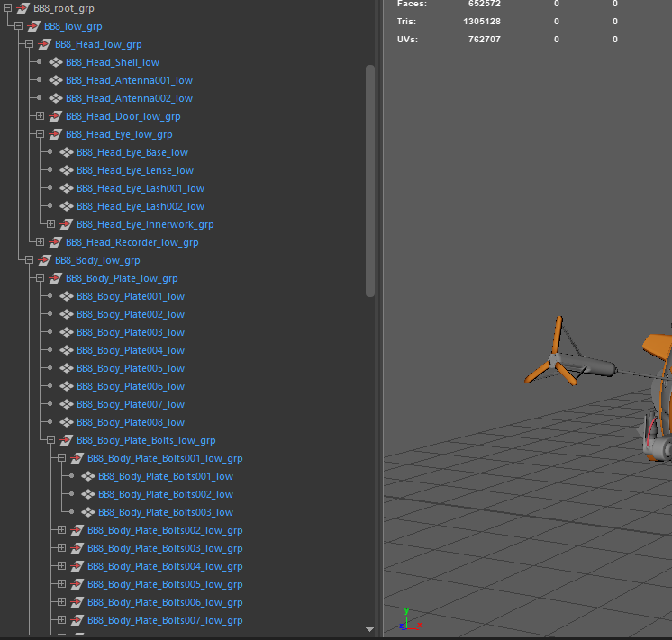
Task: Click mesh icon of BB8_Body_Plate007_low
Action: tap(67, 404)
